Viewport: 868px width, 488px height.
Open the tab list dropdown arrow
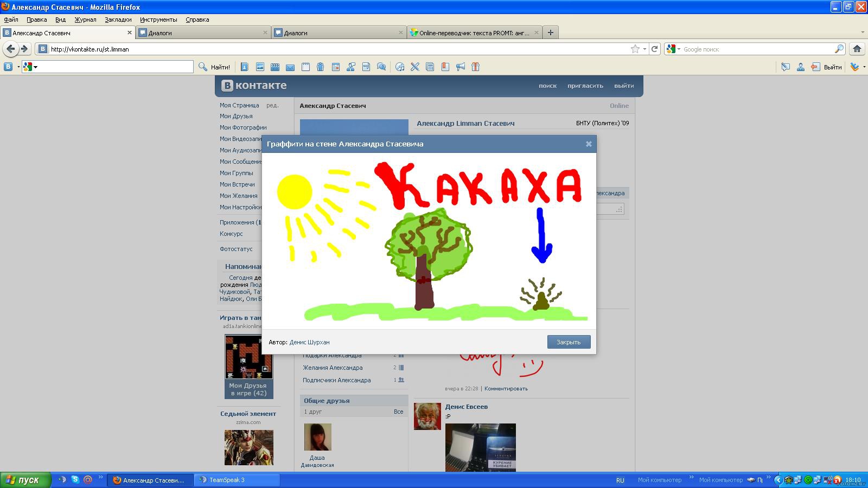click(x=863, y=33)
